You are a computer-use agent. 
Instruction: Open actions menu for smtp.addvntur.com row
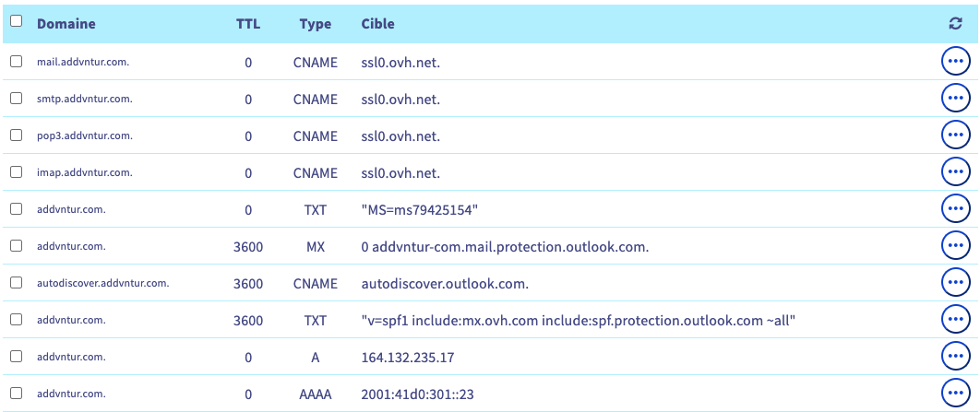tap(955, 98)
